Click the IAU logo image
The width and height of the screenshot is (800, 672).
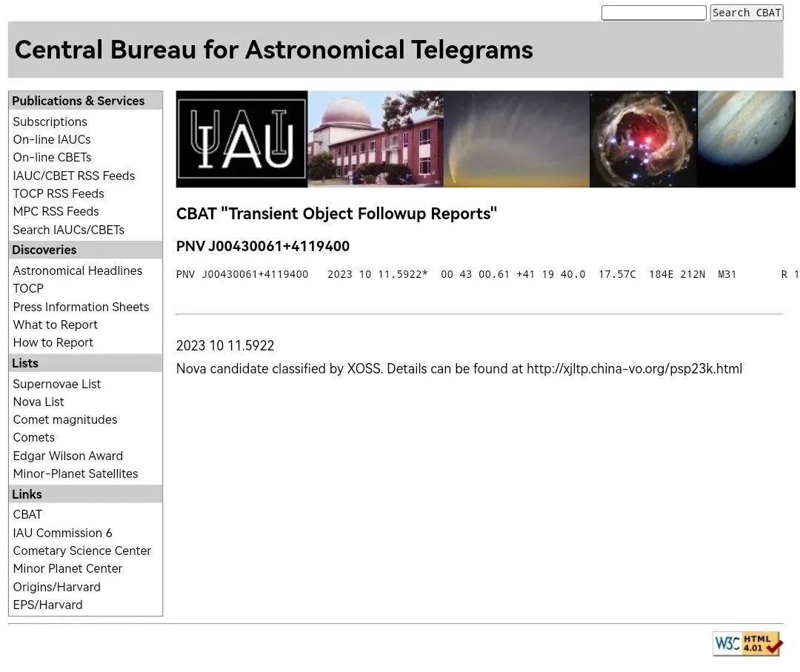(241, 139)
